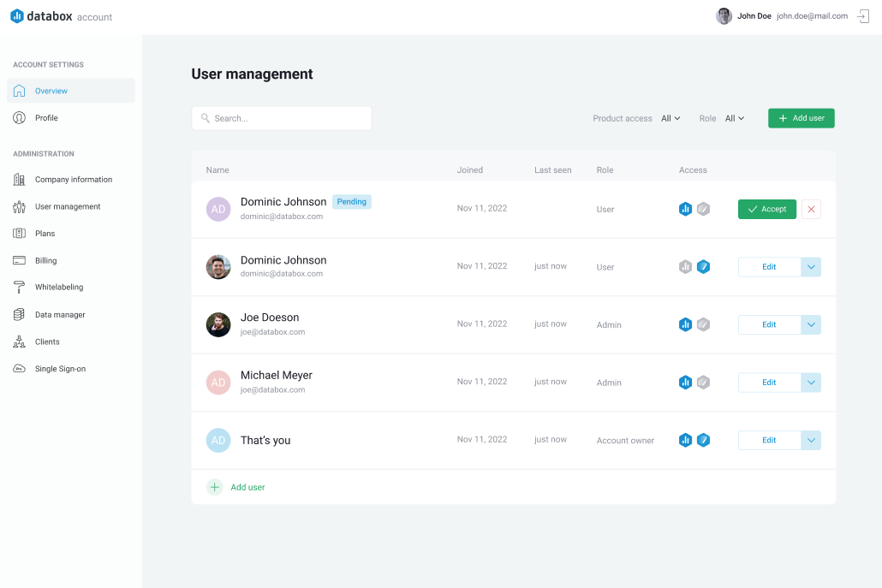Click the joe@databox.com email under Joe Doeson
This screenshot has height=588, width=882.
273,332
